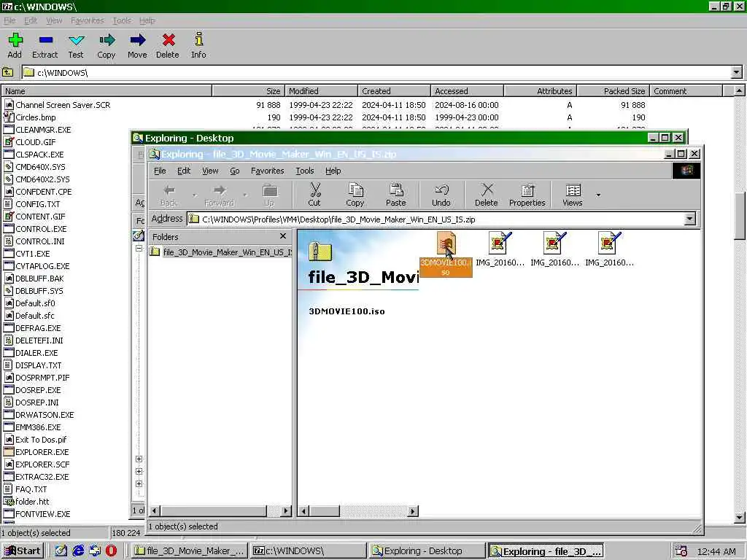Close the Folders pane
This screenshot has width=747, height=560.
(283, 236)
